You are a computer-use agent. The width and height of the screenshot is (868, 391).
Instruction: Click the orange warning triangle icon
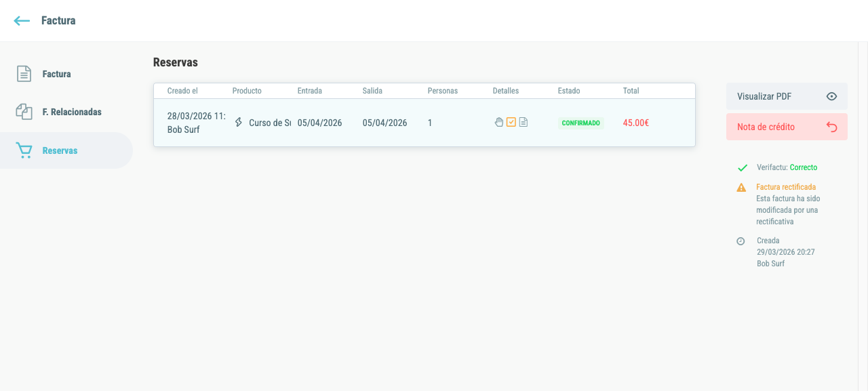coord(741,188)
